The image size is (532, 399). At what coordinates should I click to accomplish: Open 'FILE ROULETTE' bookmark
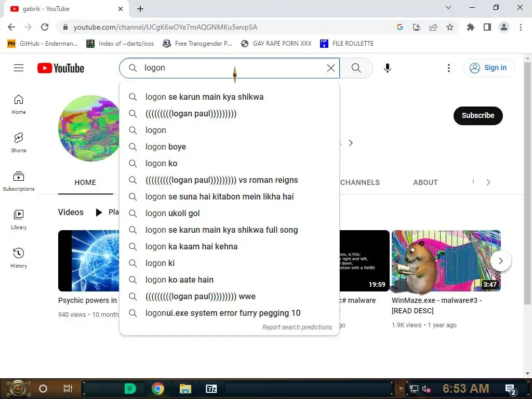point(347,44)
